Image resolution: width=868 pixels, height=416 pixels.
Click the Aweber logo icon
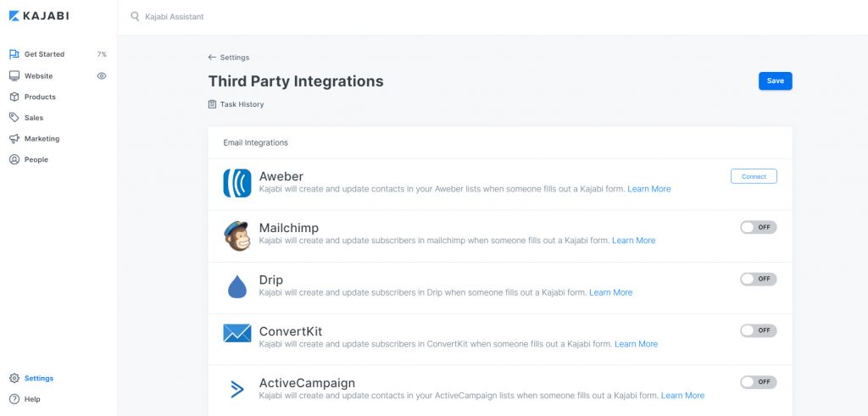[x=237, y=183]
